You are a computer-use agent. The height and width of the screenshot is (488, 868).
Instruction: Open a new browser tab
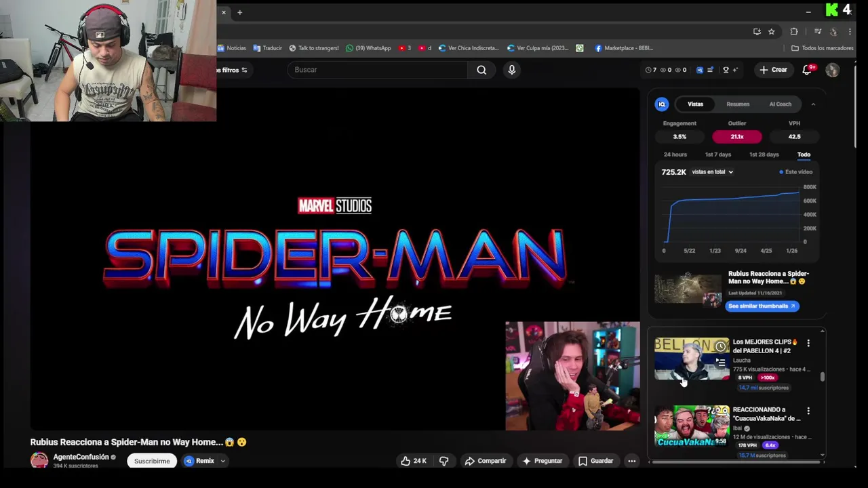click(239, 12)
